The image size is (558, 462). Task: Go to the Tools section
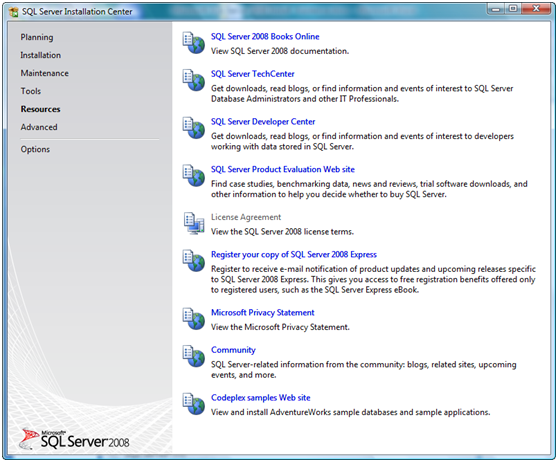[x=31, y=91]
